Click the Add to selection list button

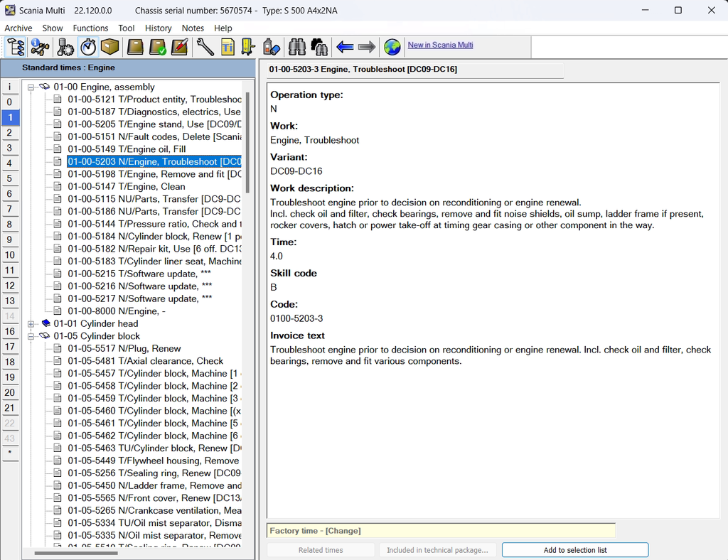pyautogui.click(x=575, y=550)
